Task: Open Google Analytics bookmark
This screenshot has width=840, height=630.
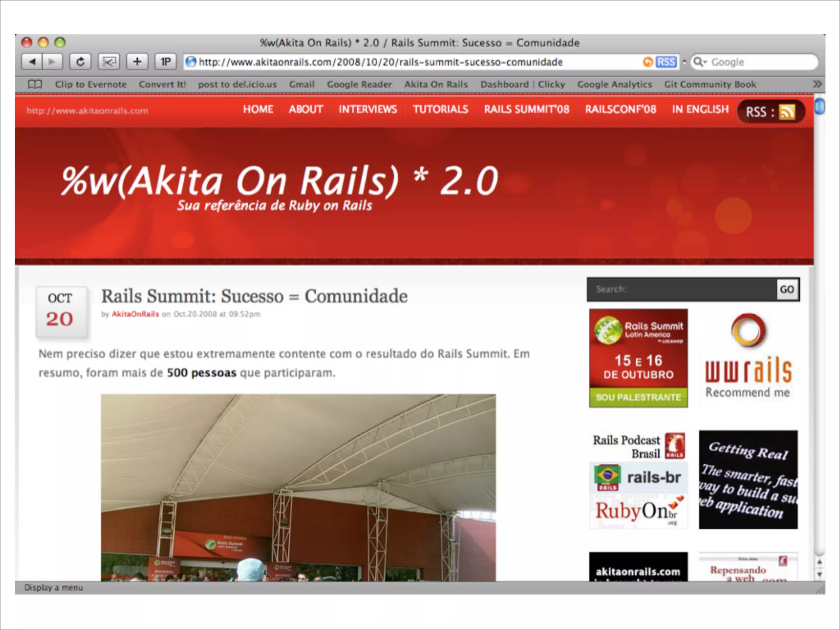Action: tap(614, 84)
